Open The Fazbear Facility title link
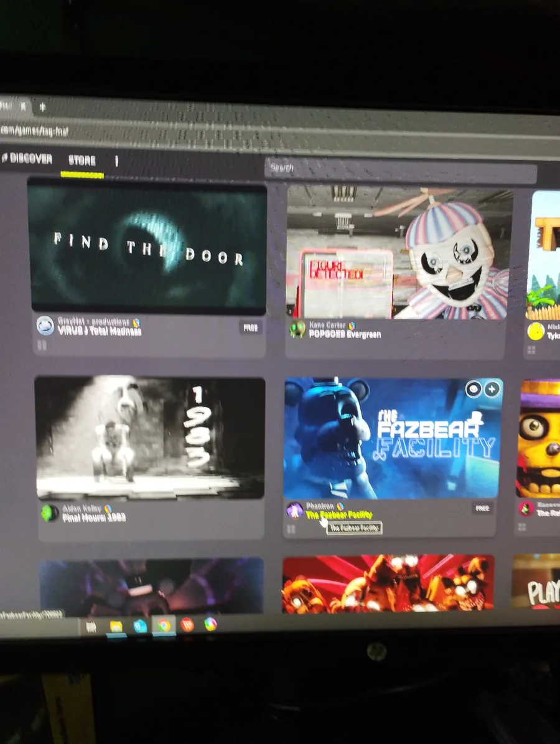Viewport: 560px width, 744px height. pyautogui.click(x=339, y=515)
